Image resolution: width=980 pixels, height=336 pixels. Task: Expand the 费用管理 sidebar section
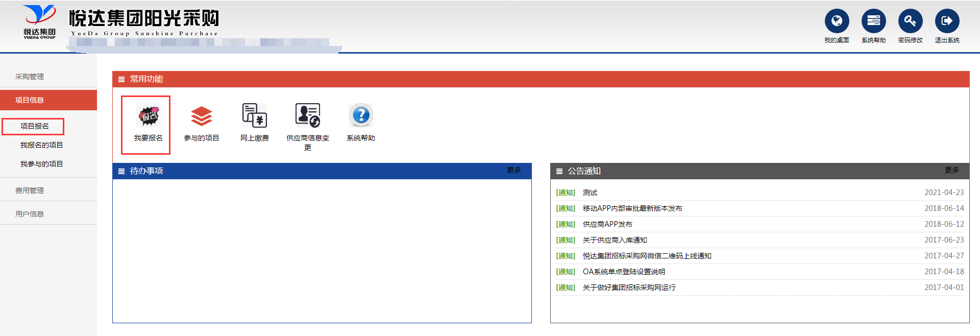30,190
